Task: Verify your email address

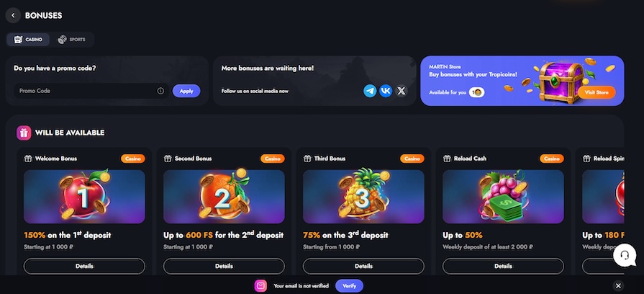Action: 349,286
